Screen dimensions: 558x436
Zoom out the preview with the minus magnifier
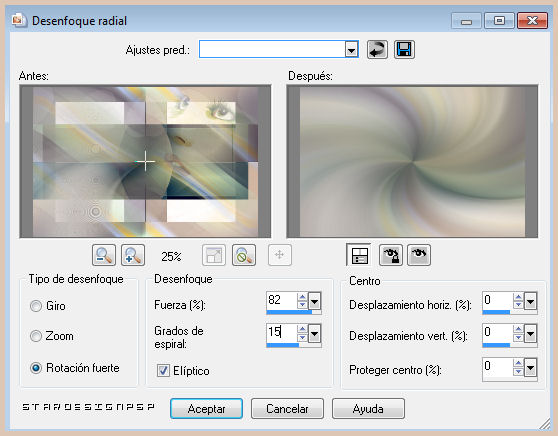click(104, 255)
